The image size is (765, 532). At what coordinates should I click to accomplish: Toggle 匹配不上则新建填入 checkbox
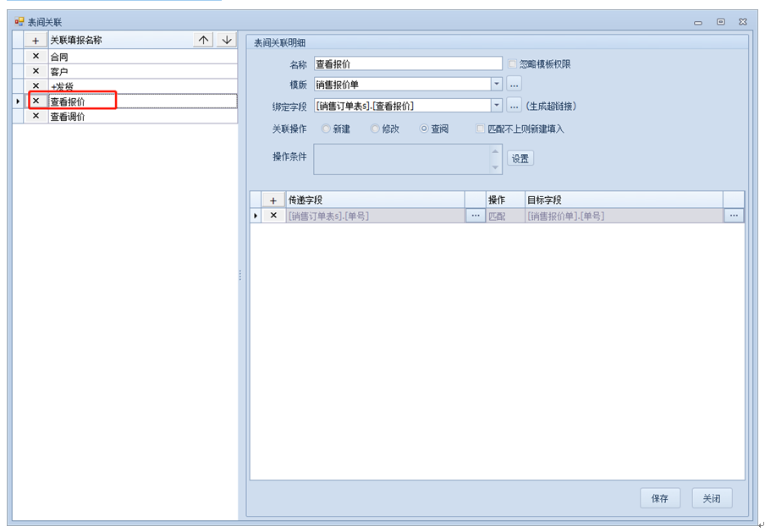click(481, 129)
